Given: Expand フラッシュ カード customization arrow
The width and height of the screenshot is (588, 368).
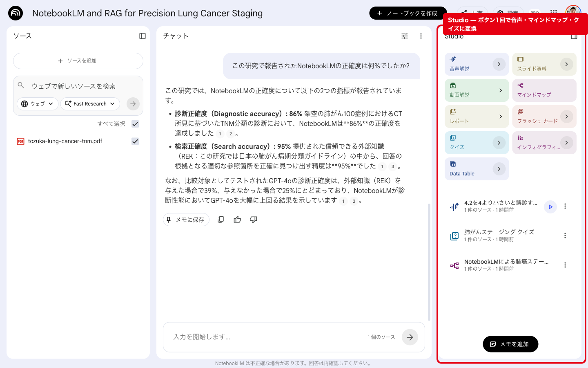Looking at the screenshot, I should pyautogui.click(x=567, y=117).
